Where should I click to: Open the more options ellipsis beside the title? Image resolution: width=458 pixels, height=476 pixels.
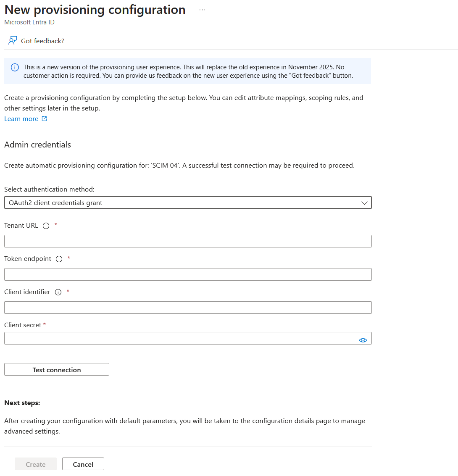202,10
